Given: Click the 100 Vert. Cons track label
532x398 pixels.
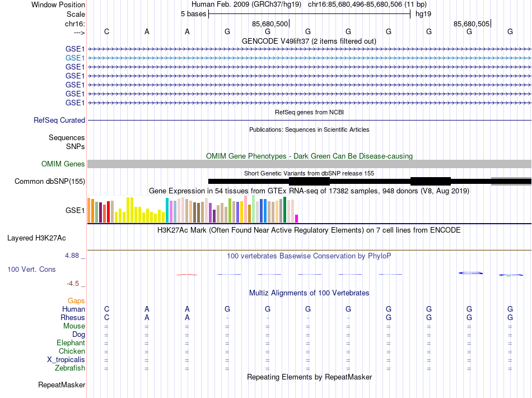Looking at the screenshot, I should coord(31,269).
